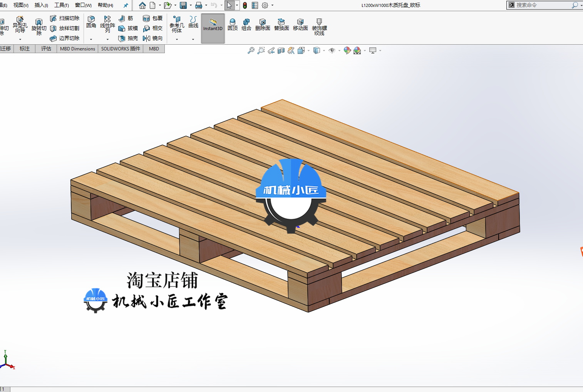Image resolution: width=583 pixels, height=392 pixels.
Task: Open the 窗口(W) menu
Action: pos(83,5)
